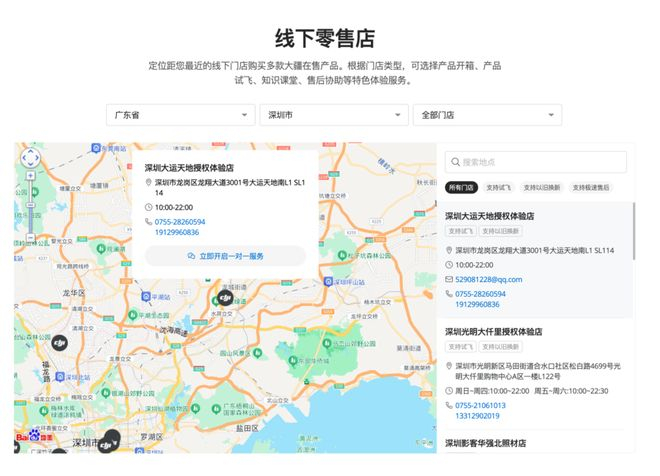Click the map zoom level slider
The image size is (660, 476).
30,207
